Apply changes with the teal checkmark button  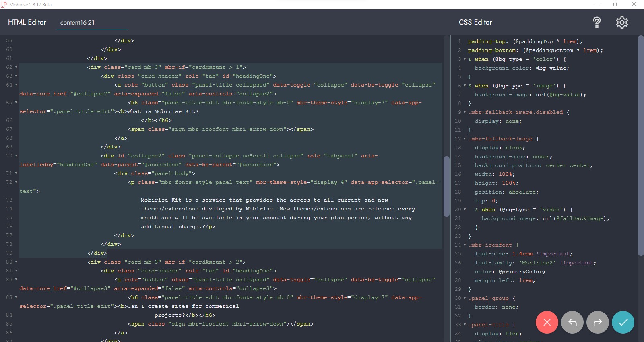point(623,322)
